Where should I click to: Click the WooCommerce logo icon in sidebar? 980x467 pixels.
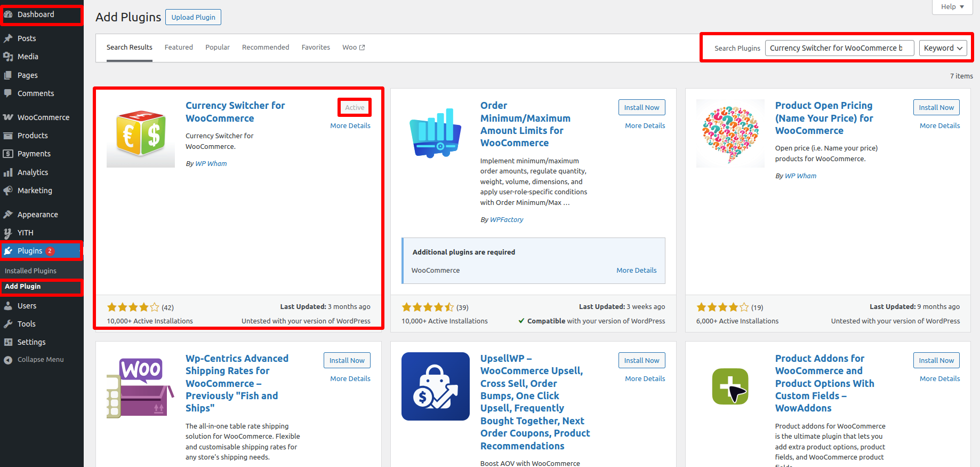point(8,117)
